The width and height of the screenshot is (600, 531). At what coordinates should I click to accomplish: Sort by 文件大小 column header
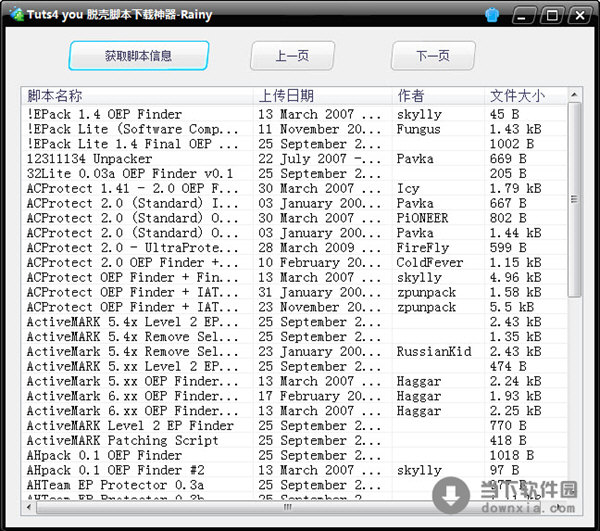tap(525, 96)
